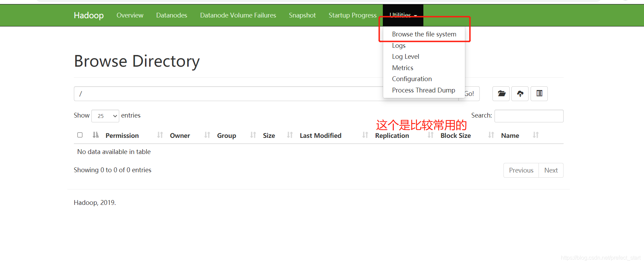
Task: Open the Startup Progress page
Action: pos(353,15)
